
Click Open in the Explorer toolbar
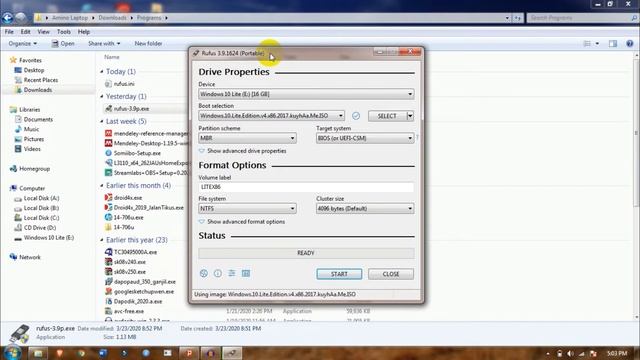click(x=63, y=43)
